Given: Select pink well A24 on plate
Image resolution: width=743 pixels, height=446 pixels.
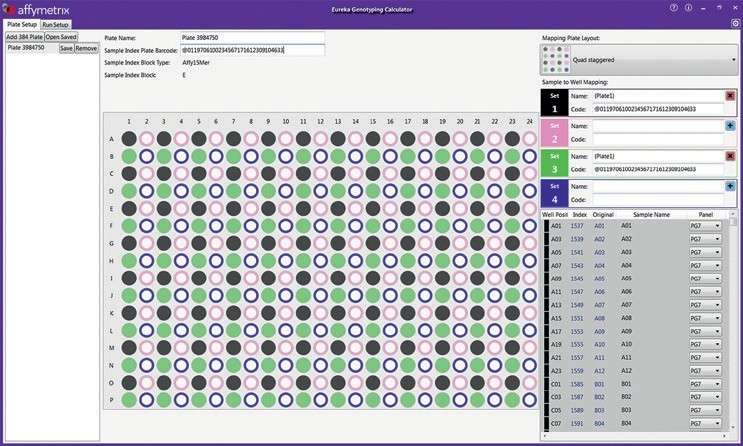Looking at the screenshot, I should [x=530, y=139].
